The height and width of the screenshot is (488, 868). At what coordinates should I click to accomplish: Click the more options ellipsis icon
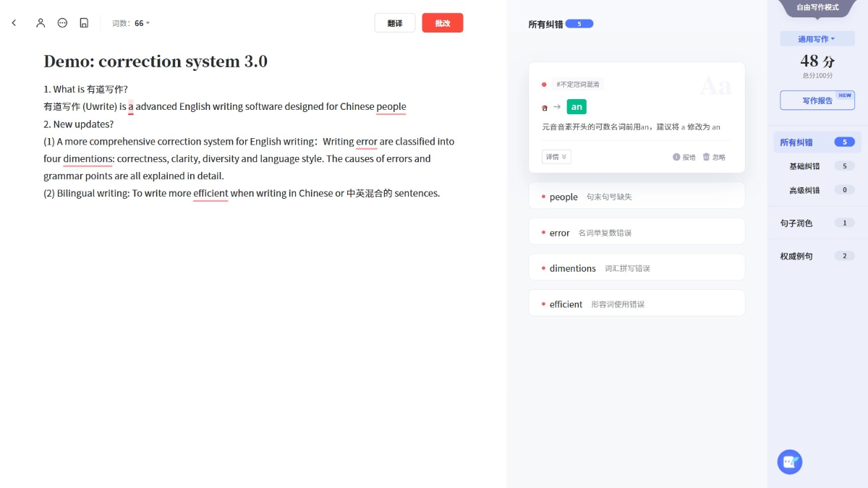pos(62,23)
